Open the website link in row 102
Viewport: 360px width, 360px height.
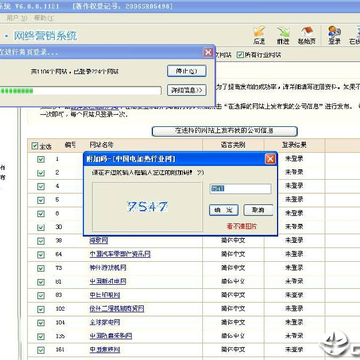[x=117, y=309]
